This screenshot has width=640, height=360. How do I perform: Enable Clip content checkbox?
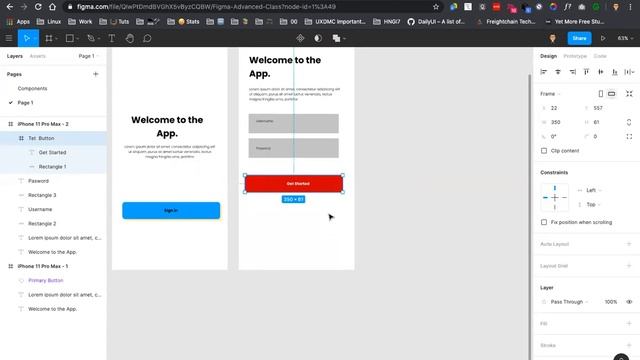[x=544, y=151]
